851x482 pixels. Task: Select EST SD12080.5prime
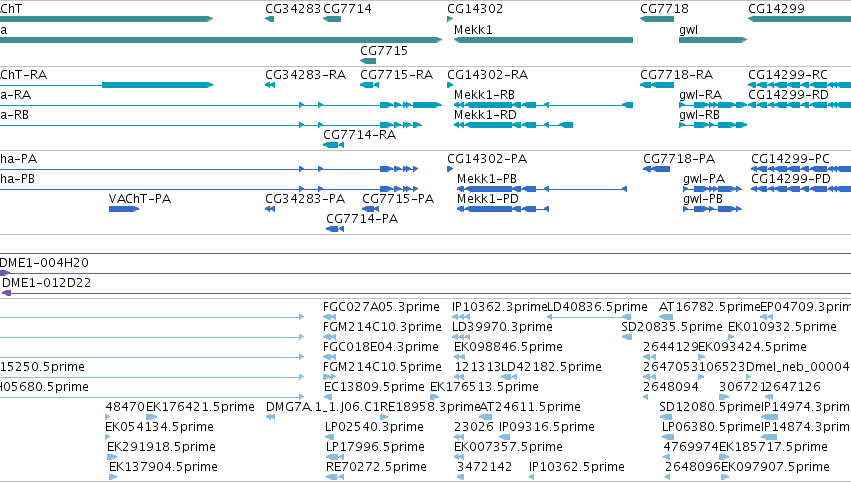(710, 407)
